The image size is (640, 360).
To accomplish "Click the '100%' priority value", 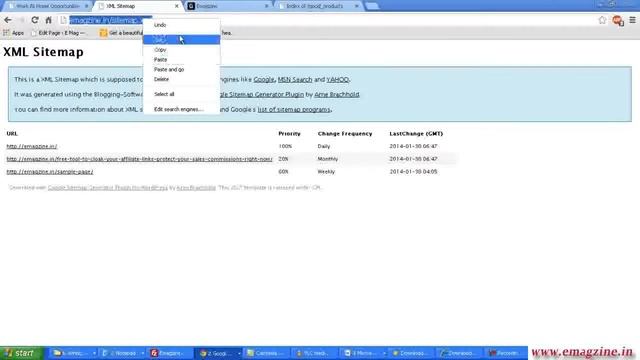I will [285, 146].
